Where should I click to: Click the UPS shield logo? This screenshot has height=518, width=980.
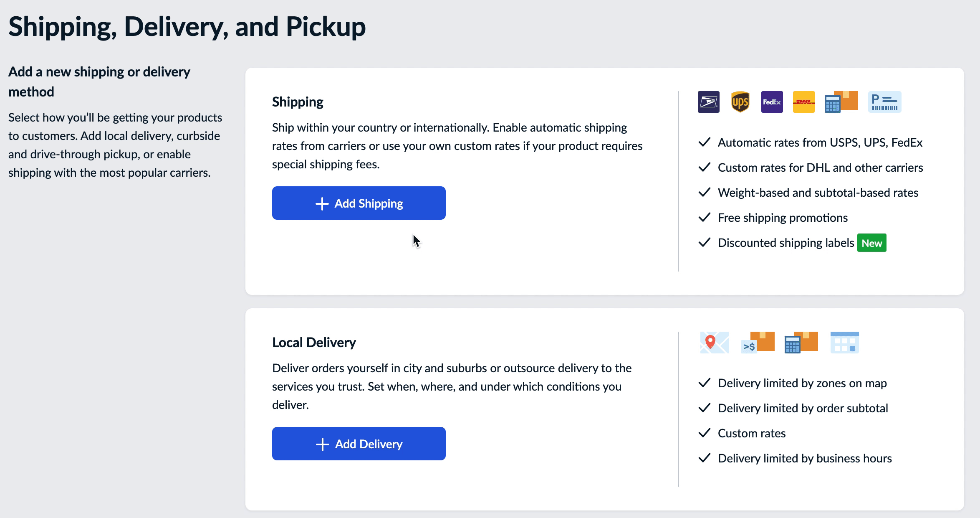pyautogui.click(x=740, y=102)
